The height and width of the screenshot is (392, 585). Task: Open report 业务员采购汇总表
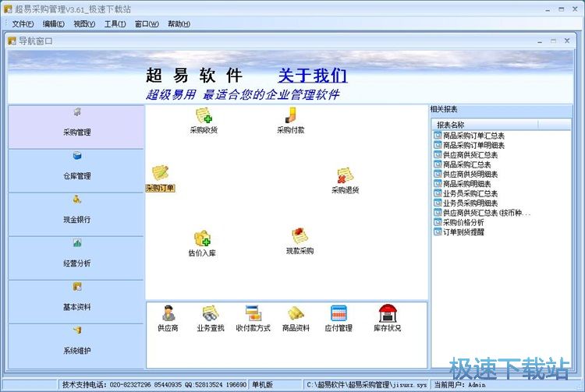[466, 194]
